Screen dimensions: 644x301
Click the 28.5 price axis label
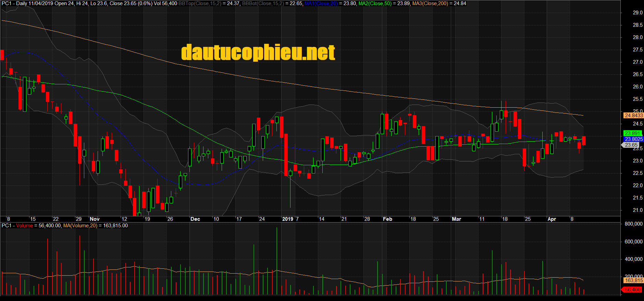point(637,25)
